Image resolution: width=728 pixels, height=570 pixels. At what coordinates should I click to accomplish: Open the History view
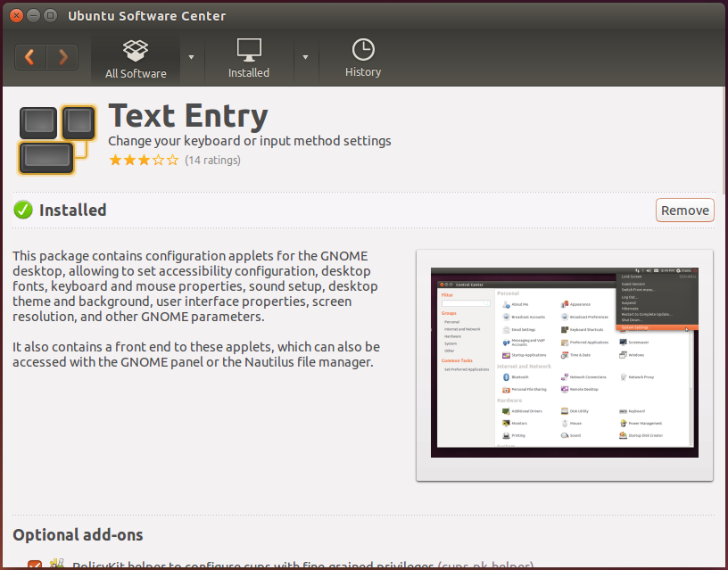[363, 59]
